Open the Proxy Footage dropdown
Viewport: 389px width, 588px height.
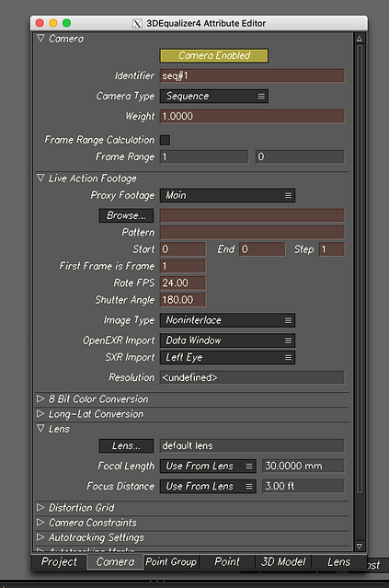point(227,195)
